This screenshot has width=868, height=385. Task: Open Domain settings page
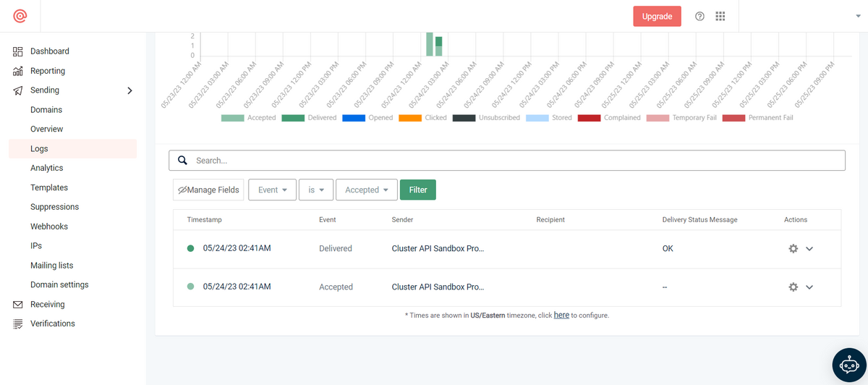[59, 285]
